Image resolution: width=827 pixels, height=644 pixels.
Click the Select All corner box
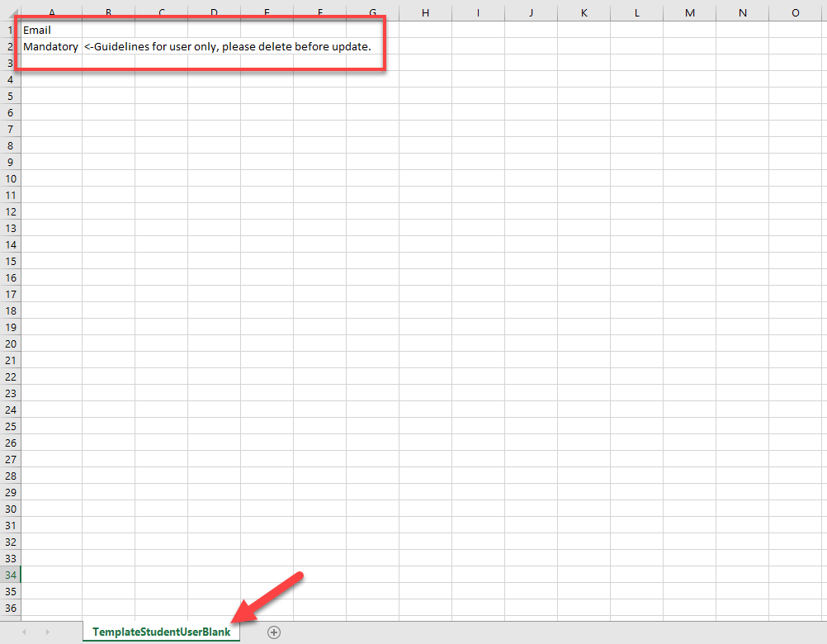10,12
